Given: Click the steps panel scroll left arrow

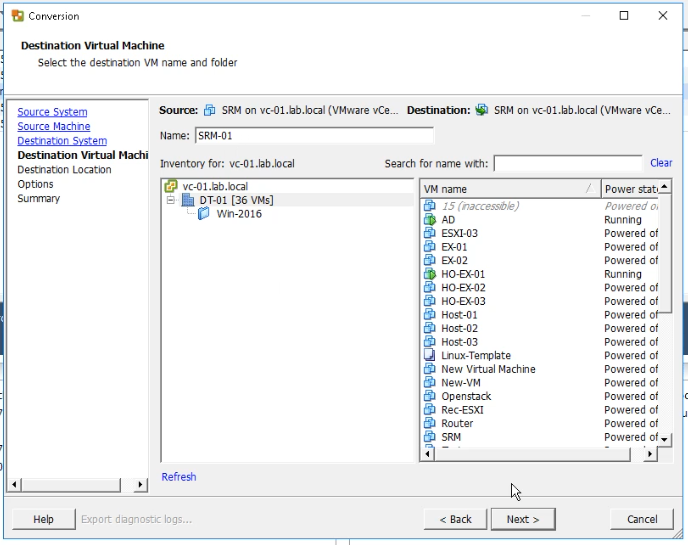Looking at the screenshot, I should (x=14, y=485).
